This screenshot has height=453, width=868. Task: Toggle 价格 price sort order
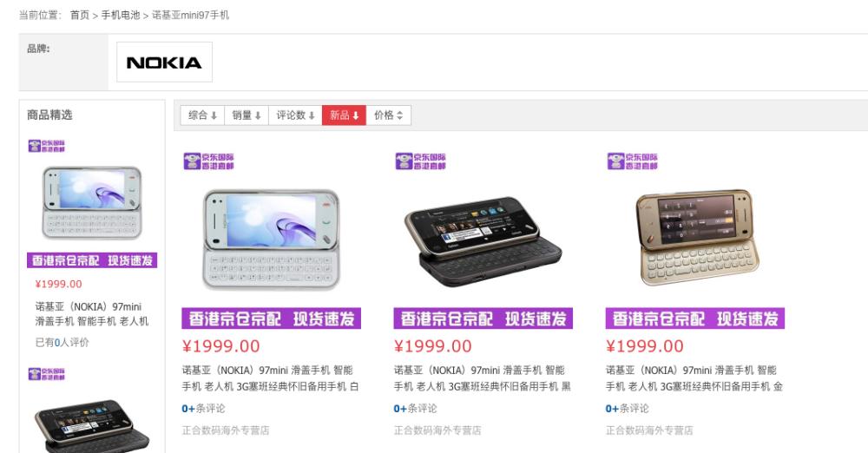[389, 115]
